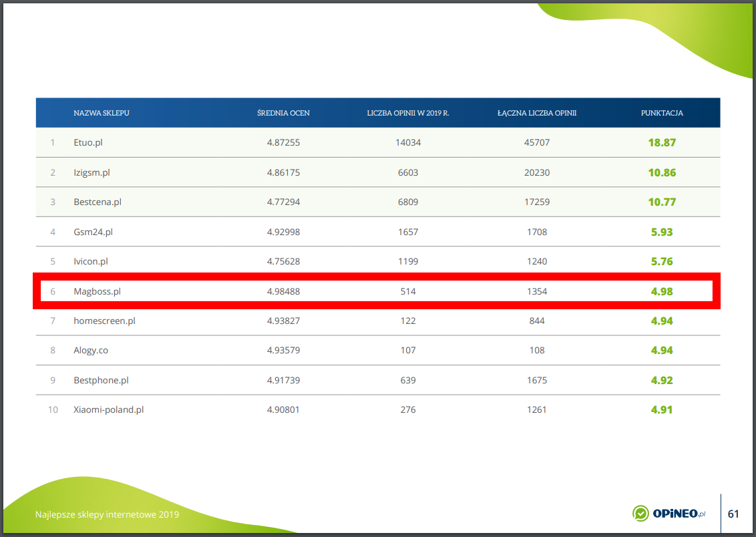Click Ivicon.pl average rating 4.75628
Screen dimensions: 756x537
point(283,261)
